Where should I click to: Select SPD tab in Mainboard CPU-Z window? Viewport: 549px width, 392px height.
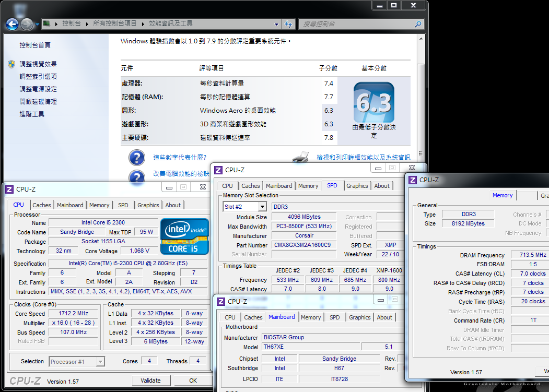point(334,317)
